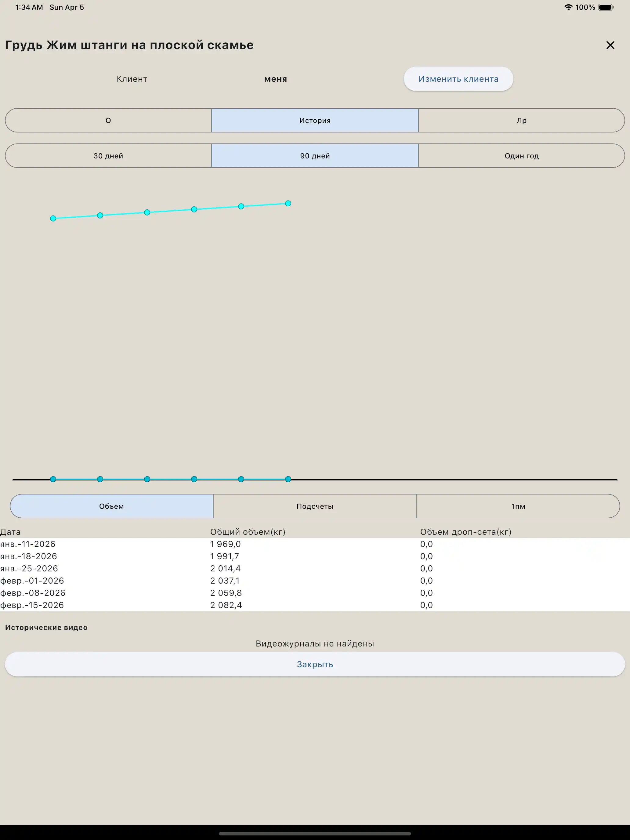Switch chart to Подсчеты
The image size is (630, 840).
(315, 506)
